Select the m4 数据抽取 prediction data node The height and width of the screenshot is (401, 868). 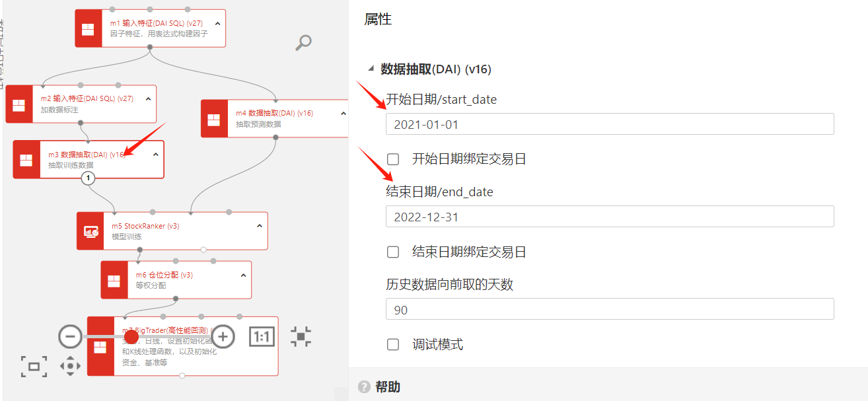coord(277,119)
